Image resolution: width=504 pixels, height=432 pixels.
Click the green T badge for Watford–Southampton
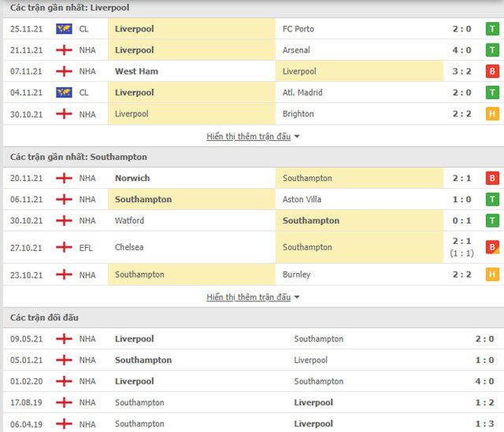point(493,221)
